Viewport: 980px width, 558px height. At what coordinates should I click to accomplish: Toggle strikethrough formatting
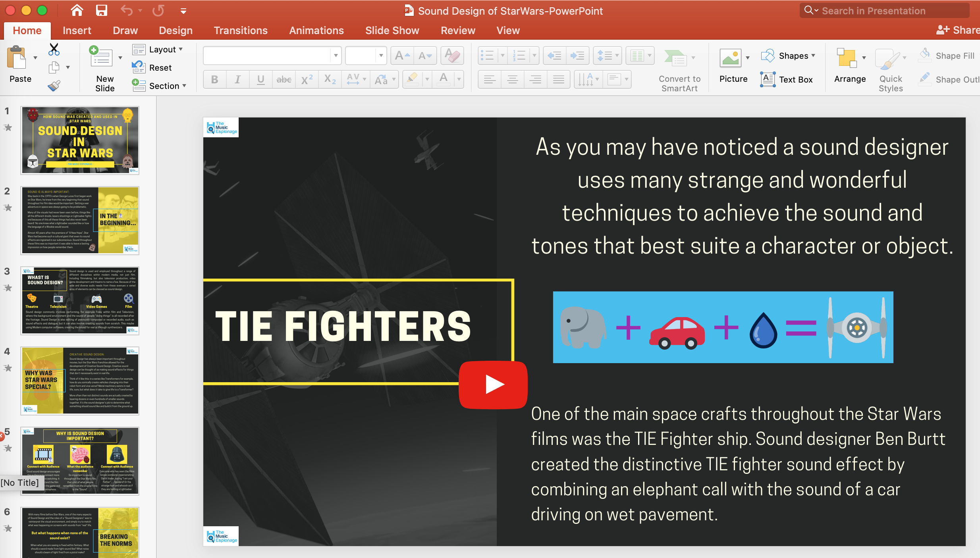pos(284,79)
